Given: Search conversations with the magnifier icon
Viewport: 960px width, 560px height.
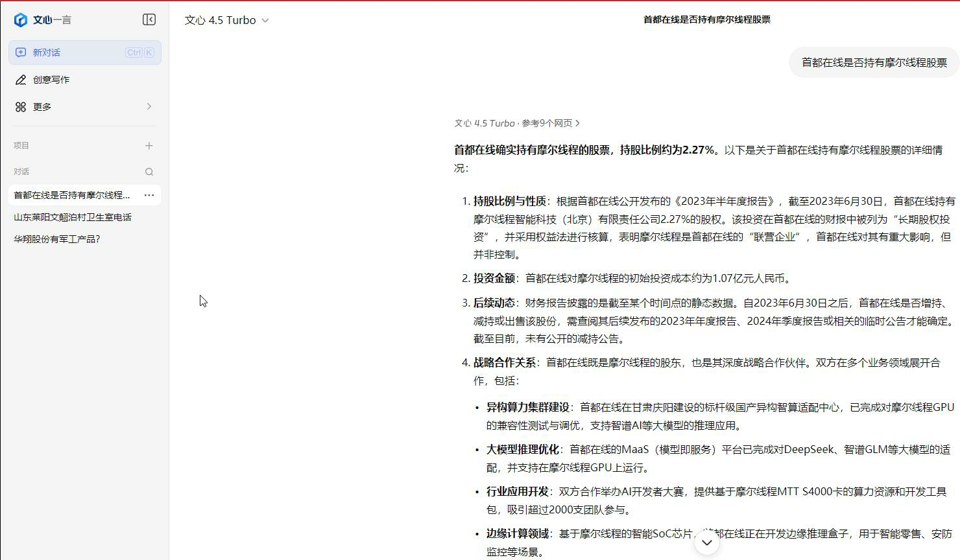Looking at the screenshot, I should tap(149, 172).
